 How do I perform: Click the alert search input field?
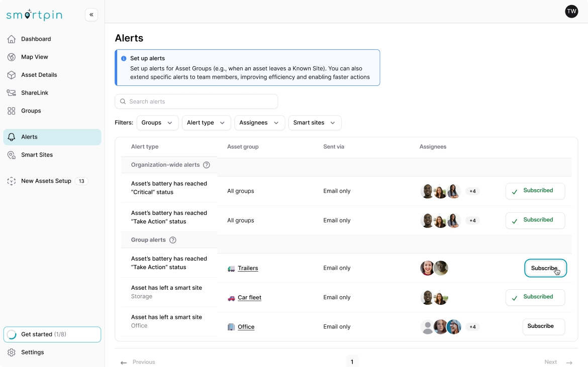pyautogui.click(x=196, y=101)
